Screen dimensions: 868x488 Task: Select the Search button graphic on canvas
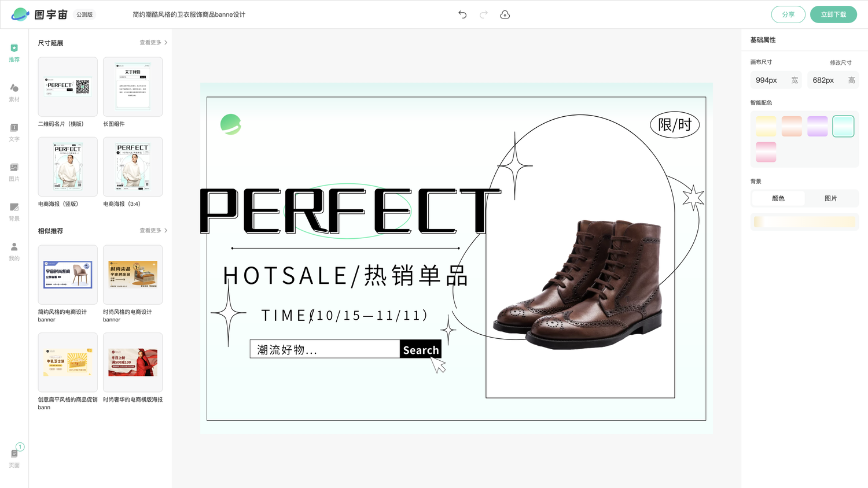click(x=421, y=350)
